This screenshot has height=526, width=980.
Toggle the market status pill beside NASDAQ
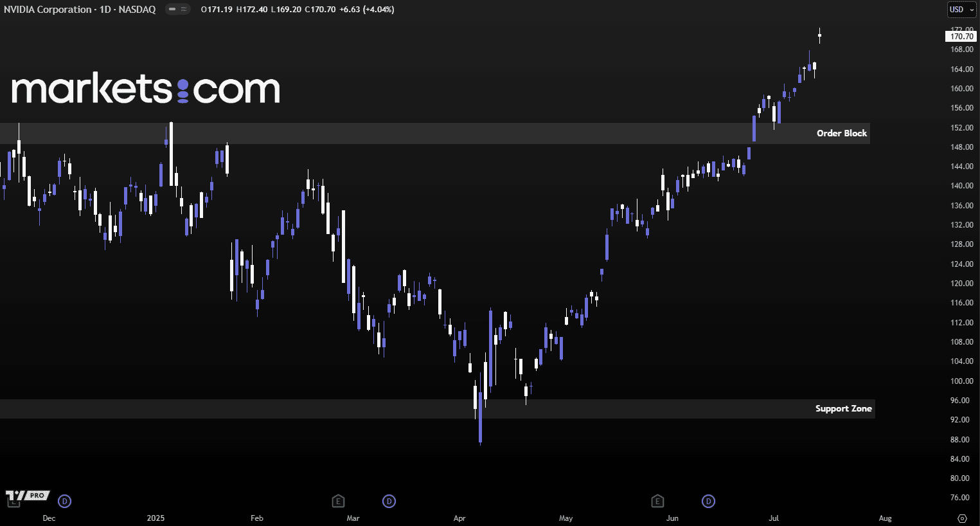click(177, 10)
